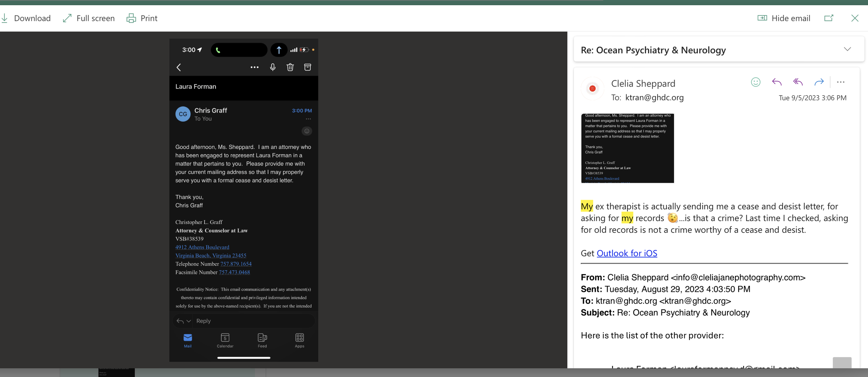Hide the email pane
The width and height of the screenshot is (868, 377).
[784, 18]
